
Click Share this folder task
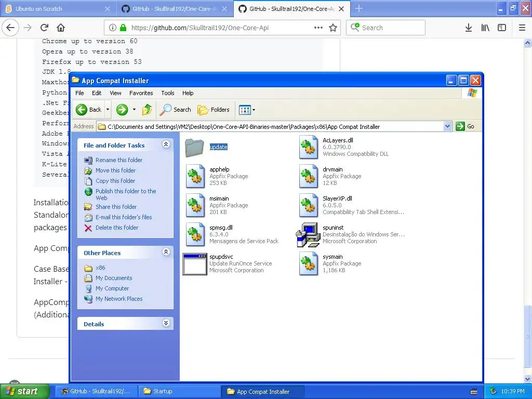coord(116,207)
